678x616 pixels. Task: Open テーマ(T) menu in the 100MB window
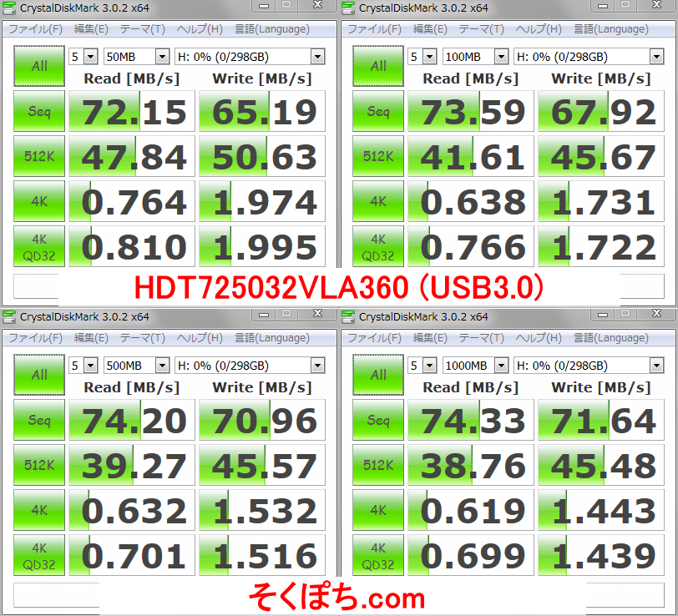pyautogui.click(x=481, y=29)
